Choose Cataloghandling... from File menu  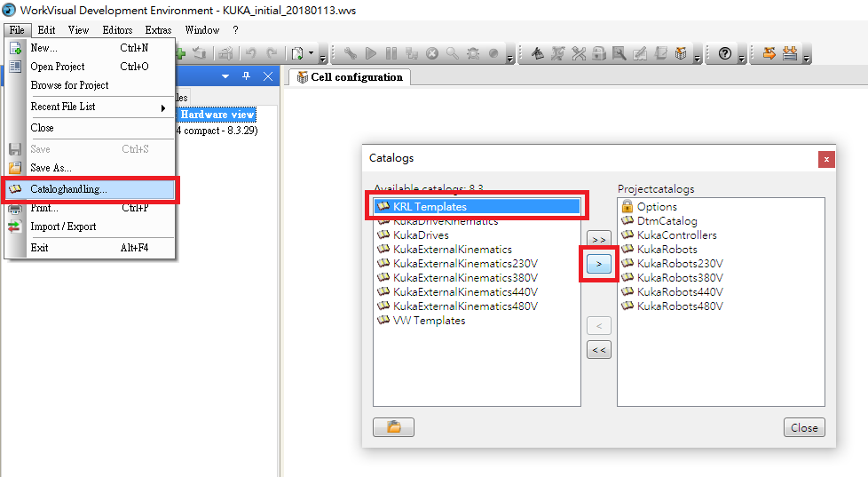91,189
